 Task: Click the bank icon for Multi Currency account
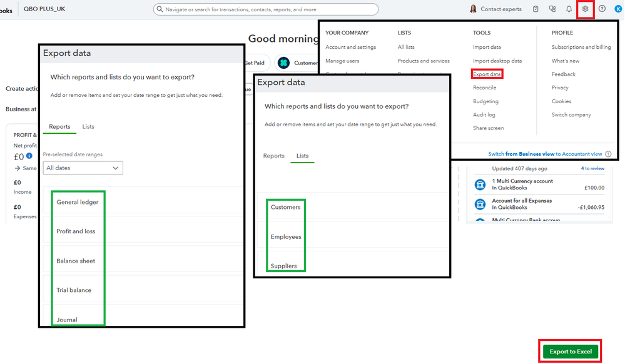click(x=480, y=185)
